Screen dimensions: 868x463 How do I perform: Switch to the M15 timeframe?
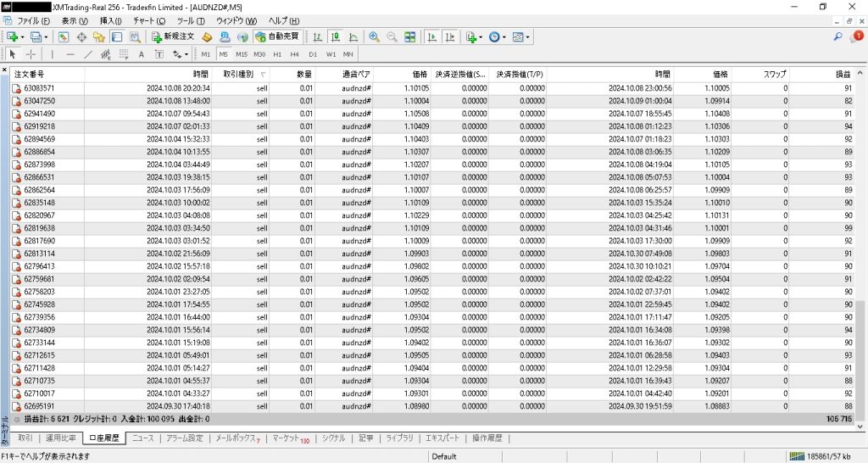242,54
